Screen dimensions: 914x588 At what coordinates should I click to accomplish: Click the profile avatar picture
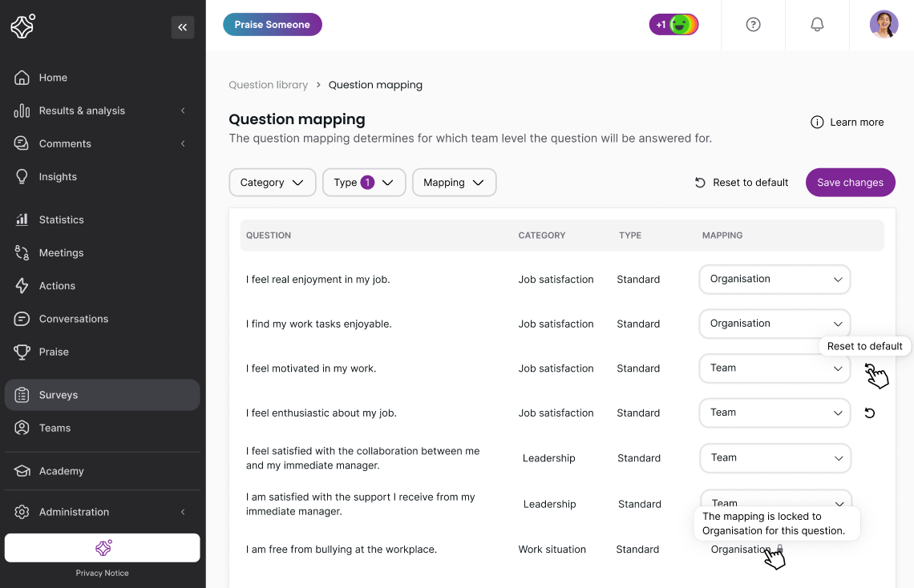884,24
